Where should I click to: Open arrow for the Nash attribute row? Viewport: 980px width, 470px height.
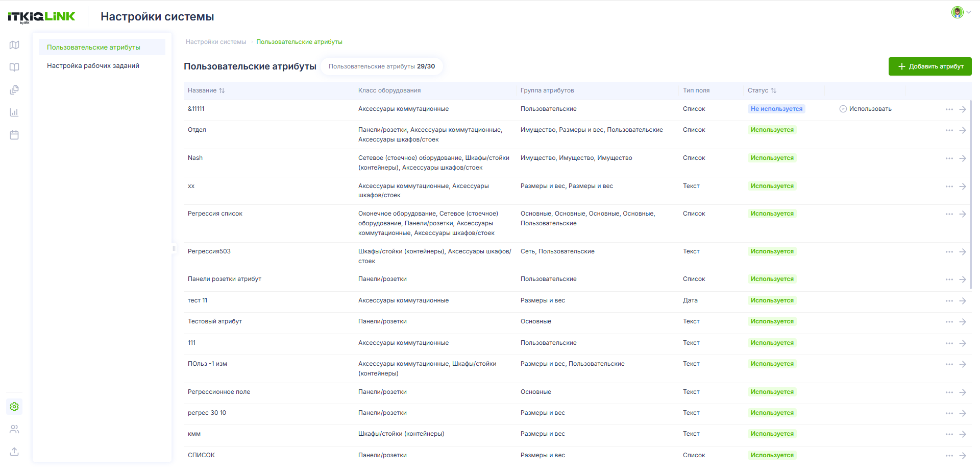(x=963, y=158)
